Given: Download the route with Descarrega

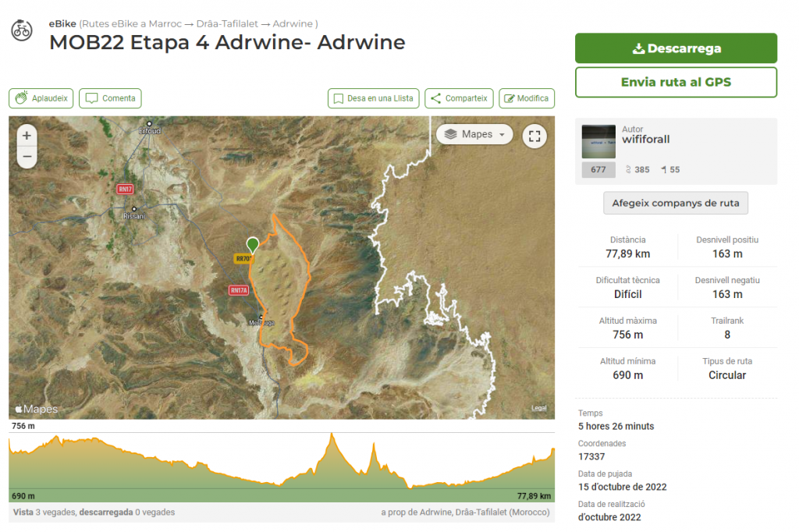Looking at the screenshot, I should 676,48.
